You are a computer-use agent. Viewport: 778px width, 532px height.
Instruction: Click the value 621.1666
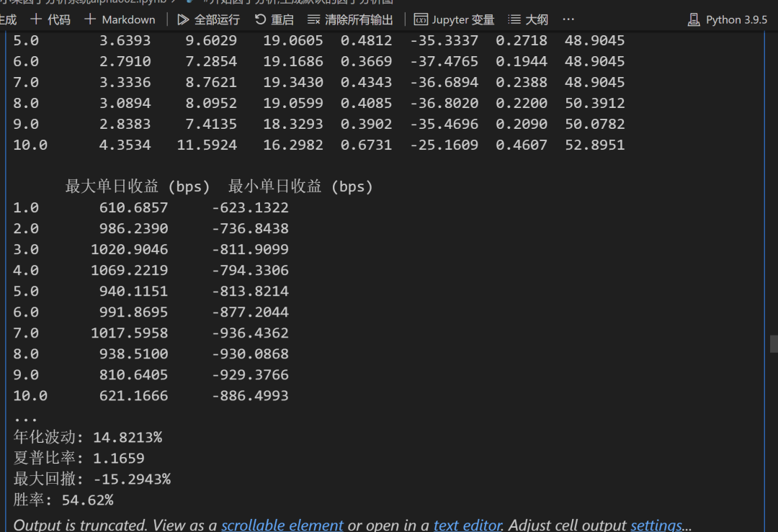(133, 396)
